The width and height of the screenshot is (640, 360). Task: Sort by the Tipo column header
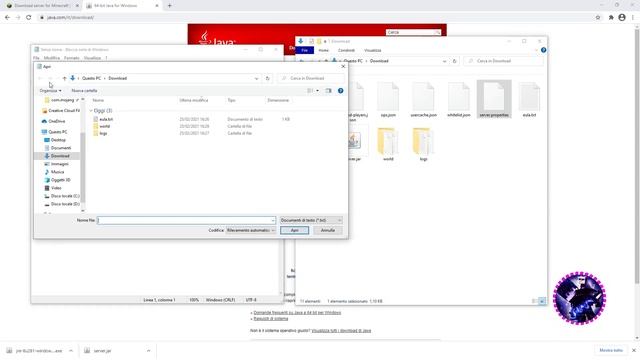231,100
